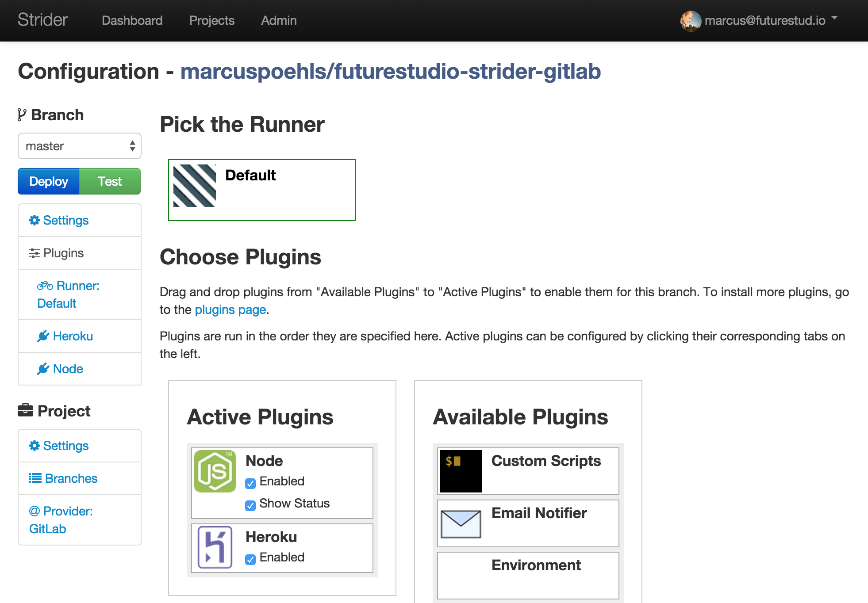
Task: Open marcus@futurestud.io account menu
Action: pyautogui.click(x=765, y=20)
